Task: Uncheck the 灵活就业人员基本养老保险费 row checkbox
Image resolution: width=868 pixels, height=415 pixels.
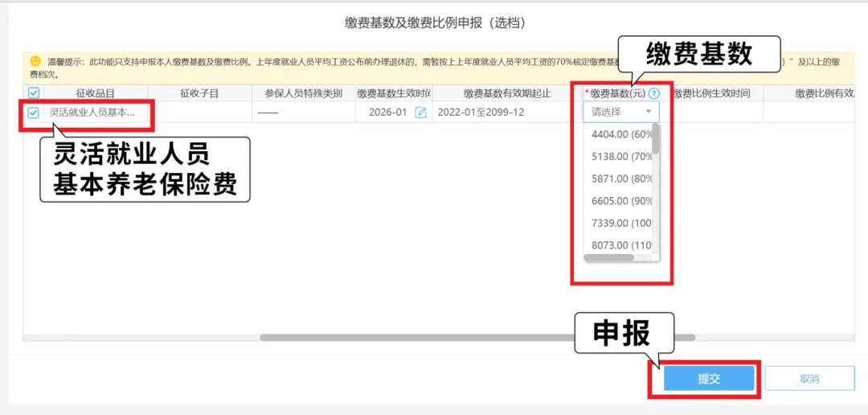Action: click(x=33, y=113)
